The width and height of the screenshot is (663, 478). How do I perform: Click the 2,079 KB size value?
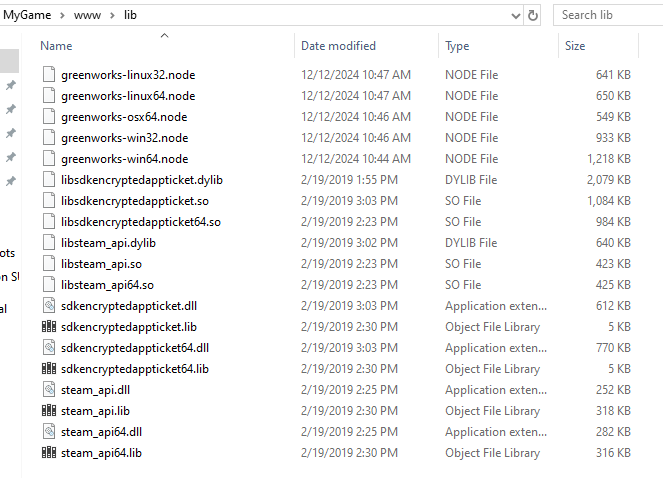609,180
